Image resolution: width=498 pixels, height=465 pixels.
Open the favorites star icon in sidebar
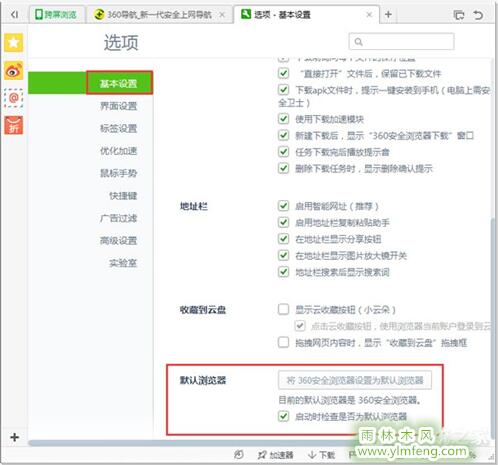[14, 43]
